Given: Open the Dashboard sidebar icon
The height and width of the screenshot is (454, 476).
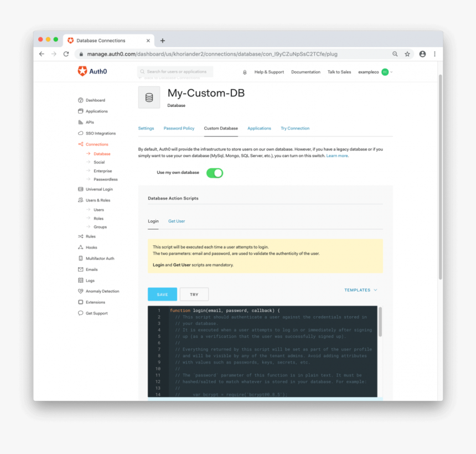Looking at the screenshot, I should (80, 100).
